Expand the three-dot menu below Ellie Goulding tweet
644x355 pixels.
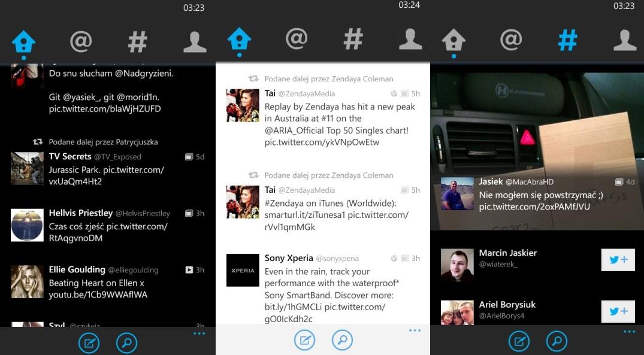(x=199, y=333)
